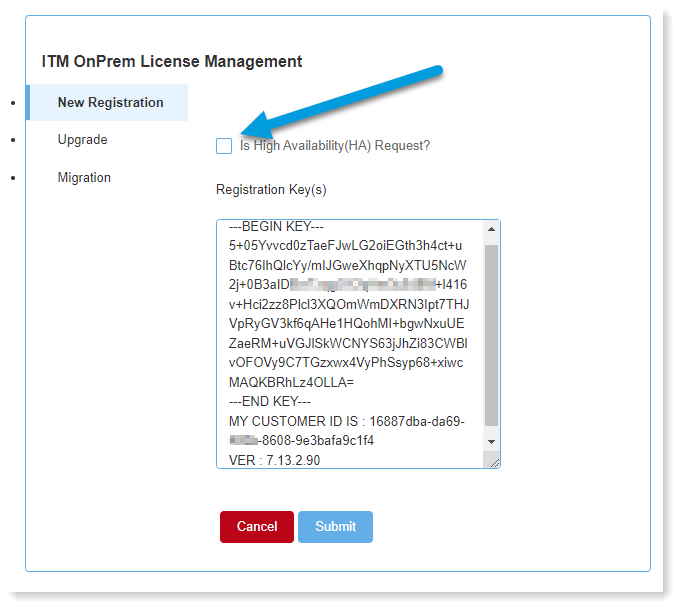Switch to the Migration tab
Image resolution: width=681 pixels, height=610 pixels.
(x=84, y=178)
